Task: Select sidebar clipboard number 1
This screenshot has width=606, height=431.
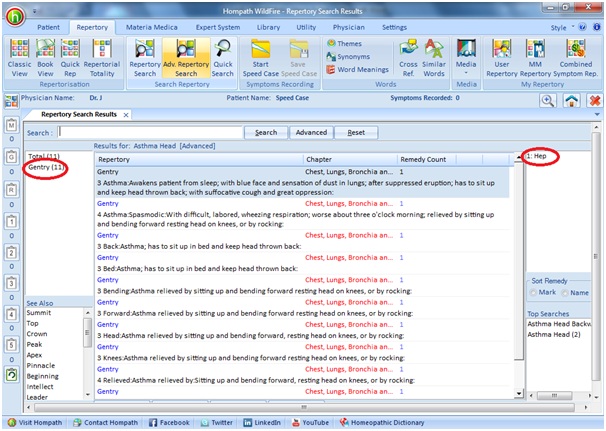Action: 12,221
